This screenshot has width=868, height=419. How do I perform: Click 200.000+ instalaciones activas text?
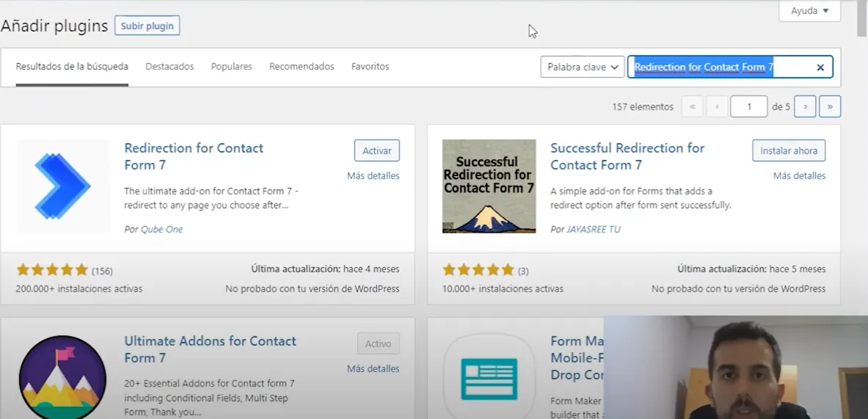click(79, 289)
